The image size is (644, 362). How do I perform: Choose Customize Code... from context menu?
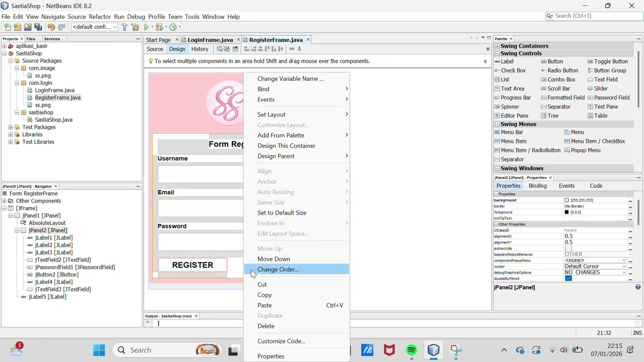[296, 341]
